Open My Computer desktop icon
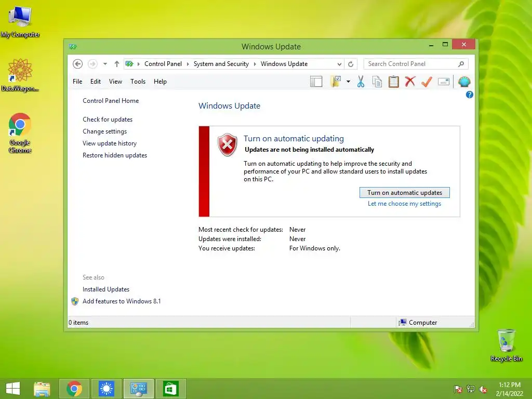This screenshot has height=399, width=532. click(20, 21)
